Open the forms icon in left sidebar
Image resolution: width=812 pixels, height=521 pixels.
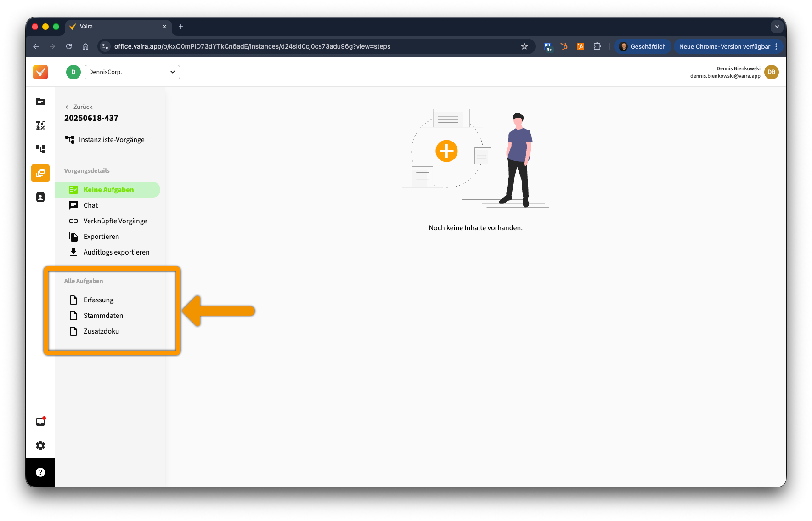coord(40,125)
